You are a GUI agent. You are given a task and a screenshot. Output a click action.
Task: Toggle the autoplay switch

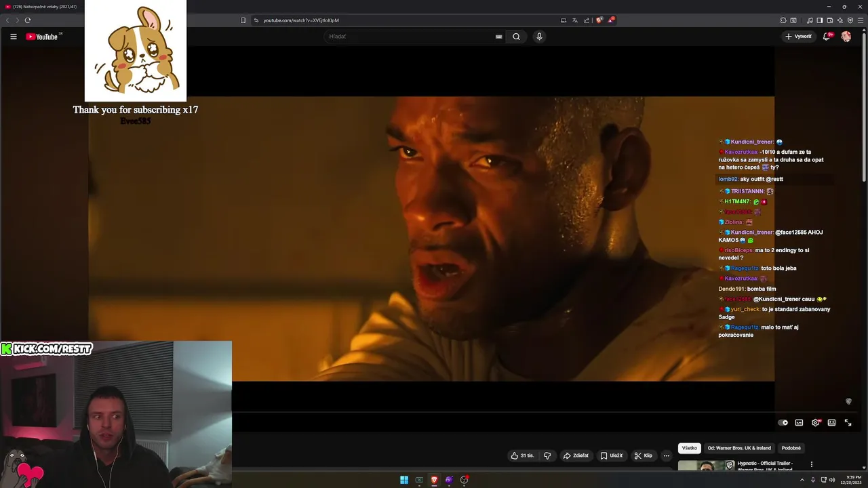tap(783, 422)
